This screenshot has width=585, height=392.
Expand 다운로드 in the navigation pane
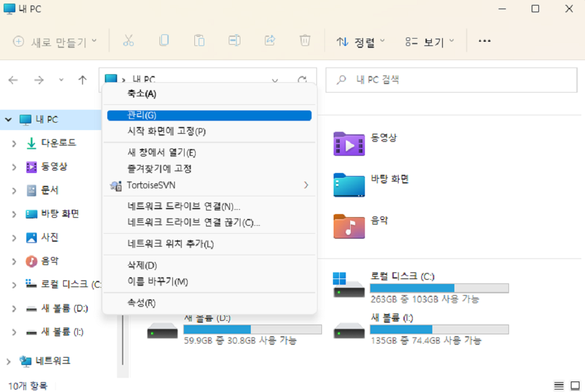tap(13, 143)
